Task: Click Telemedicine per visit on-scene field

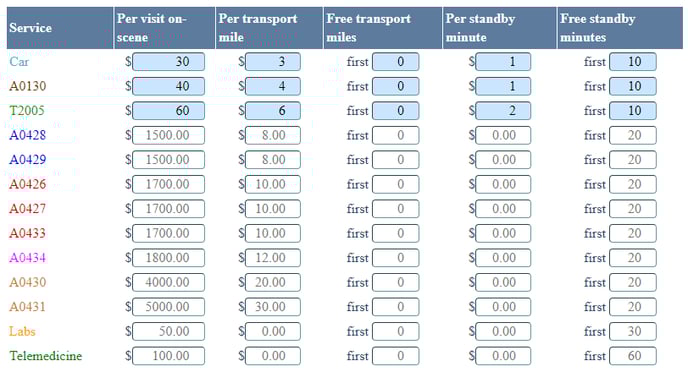Action: point(168,356)
